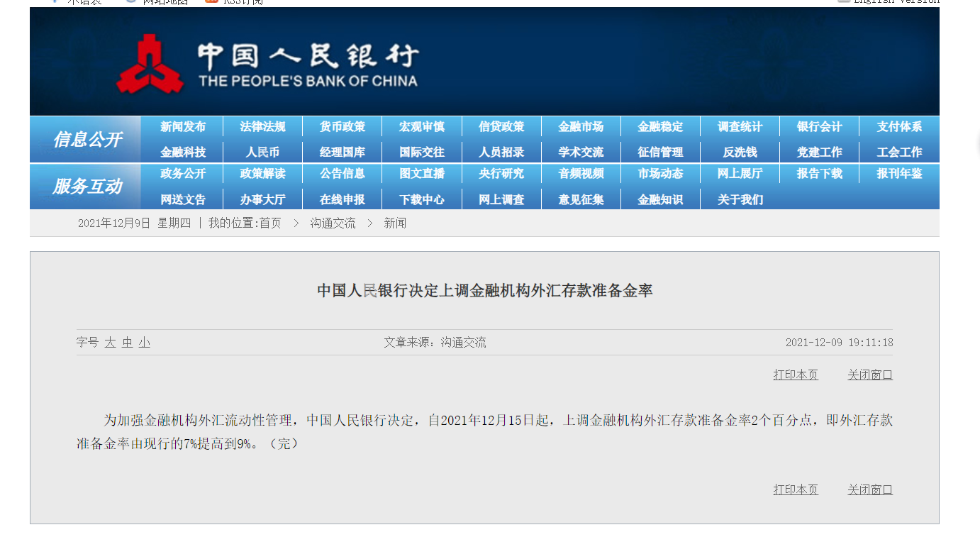Image resolution: width=980 pixels, height=537 pixels.
Task: Open the 下载中心 page
Action: (422, 199)
